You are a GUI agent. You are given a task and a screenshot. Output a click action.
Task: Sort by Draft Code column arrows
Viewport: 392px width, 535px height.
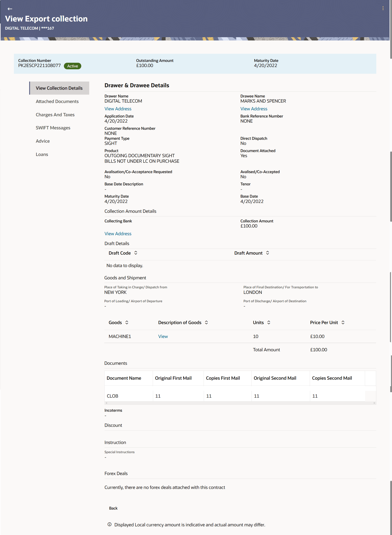coord(136,253)
